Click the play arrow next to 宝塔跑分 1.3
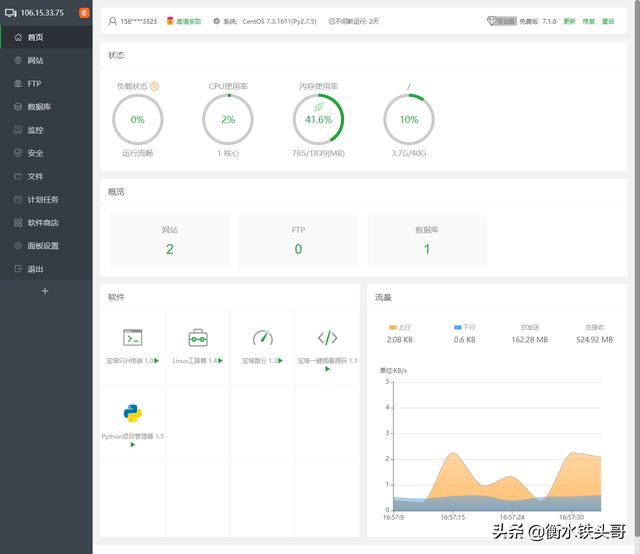The image size is (640, 554). coord(281,360)
